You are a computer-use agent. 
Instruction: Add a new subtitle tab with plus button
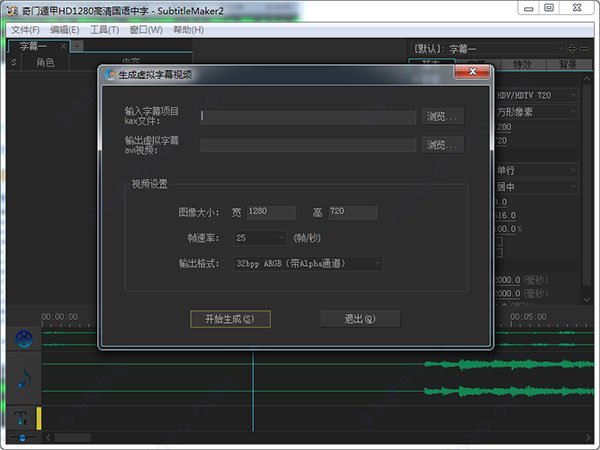[77, 46]
